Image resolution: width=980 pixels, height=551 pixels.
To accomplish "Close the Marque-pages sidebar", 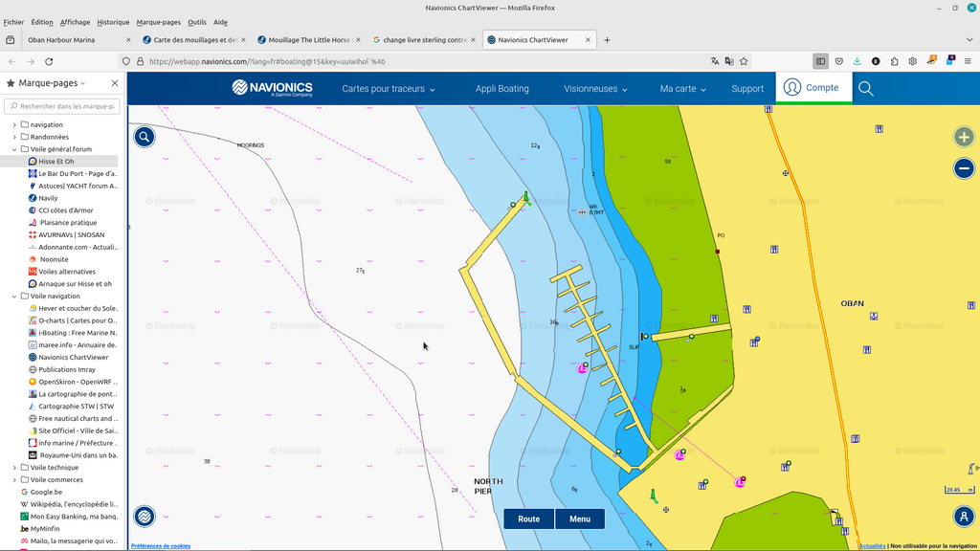I will (x=115, y=83).
